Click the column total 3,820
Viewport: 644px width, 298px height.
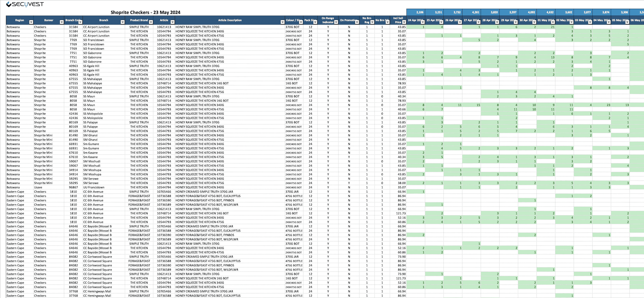pyautogui.click(x=494, y=12)
